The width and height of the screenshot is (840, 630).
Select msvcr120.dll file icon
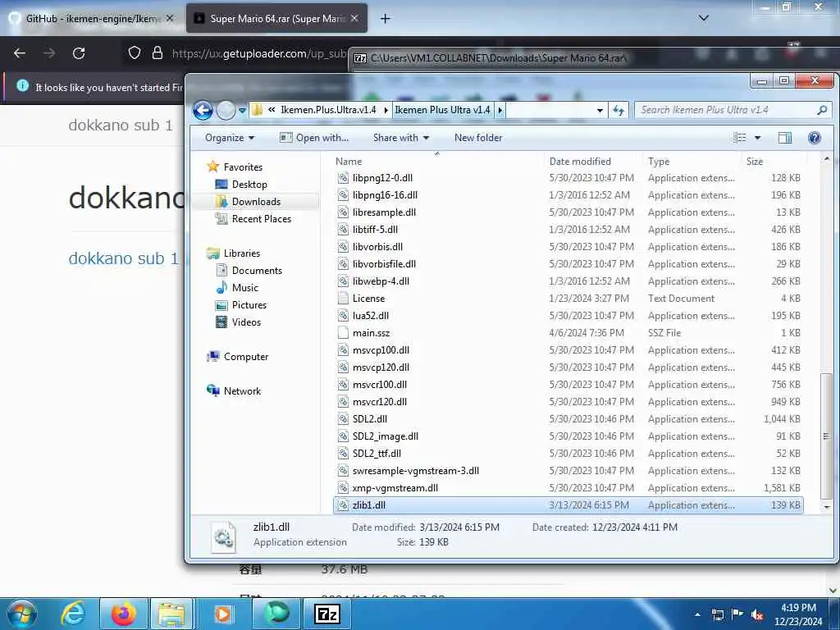(x=344, y=402)
